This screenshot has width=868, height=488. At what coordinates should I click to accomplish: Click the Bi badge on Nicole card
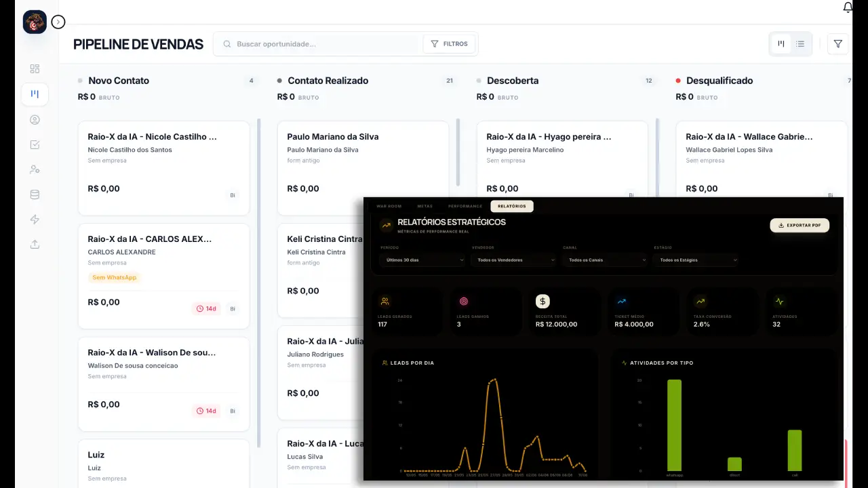click(233, 195)
